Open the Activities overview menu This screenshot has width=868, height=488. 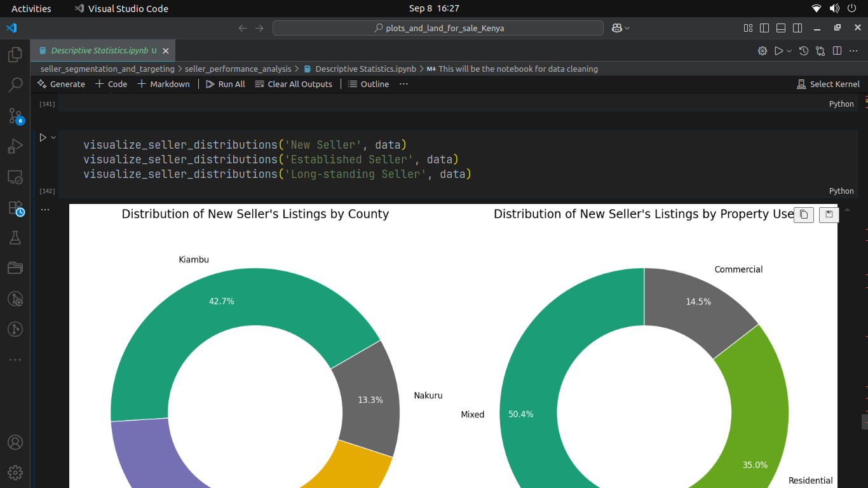tap(31, 8)
